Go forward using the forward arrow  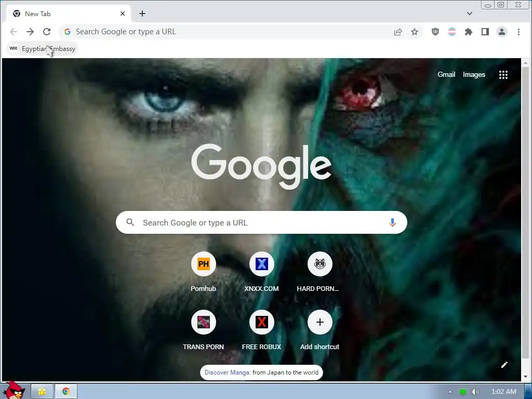30,32
